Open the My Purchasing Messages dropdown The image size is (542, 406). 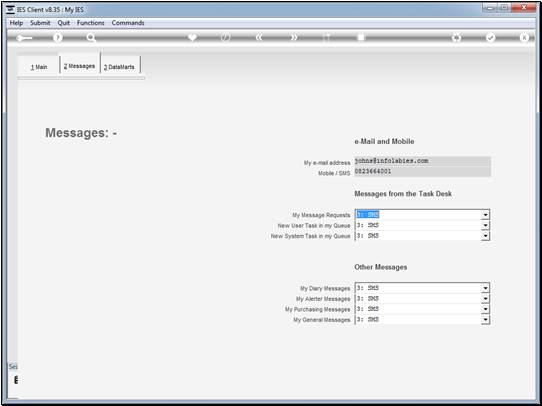[486, 309]
